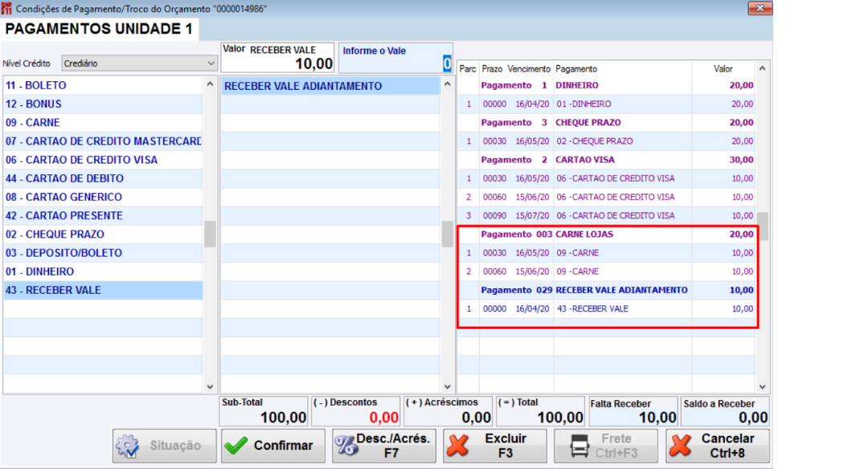Click the application icon in title bar
The height and width of the screenshot is (469, 868).
6,8
